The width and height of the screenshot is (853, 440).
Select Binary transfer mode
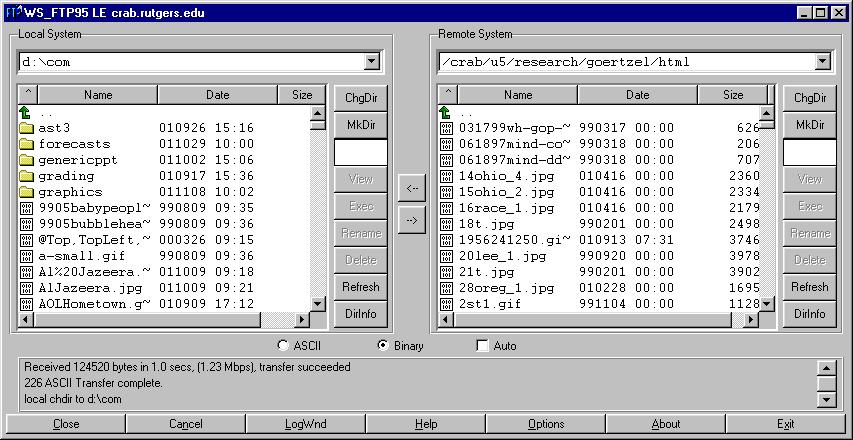383,346
